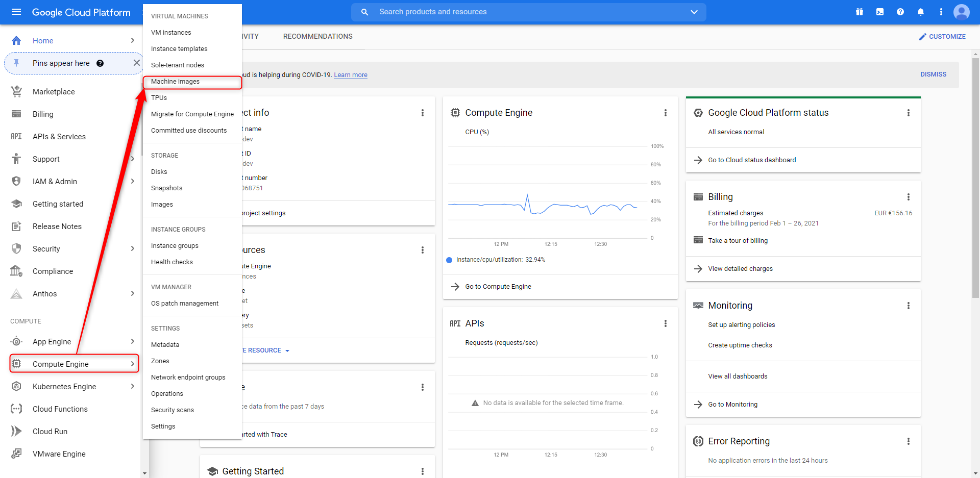The image size is (980, 478).
Task: Expand the App Engine submenu arrow
Action: (x=132, y=341)
